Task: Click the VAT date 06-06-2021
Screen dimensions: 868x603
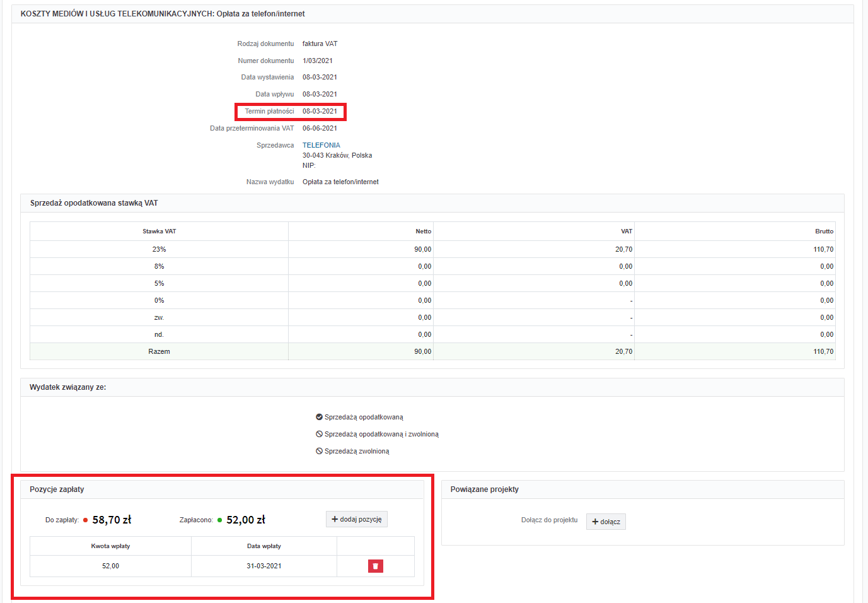Action: click(320, 128)
